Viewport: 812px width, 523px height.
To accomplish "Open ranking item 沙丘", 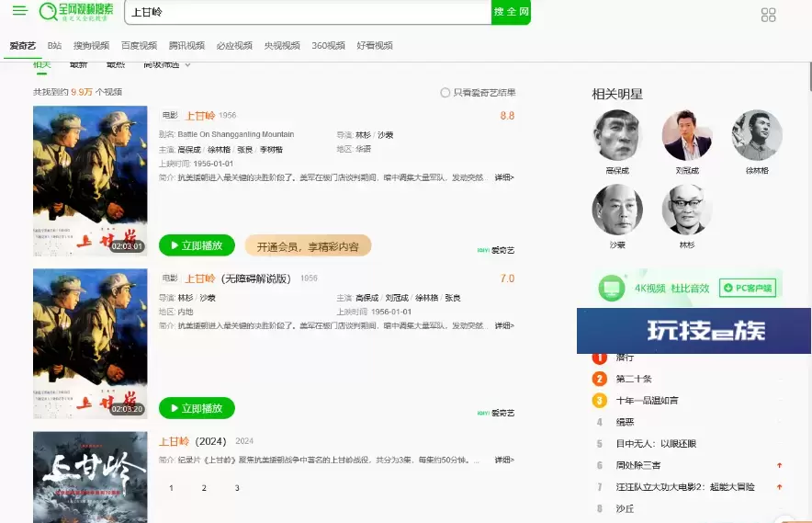I will click(x=625, y=509).
